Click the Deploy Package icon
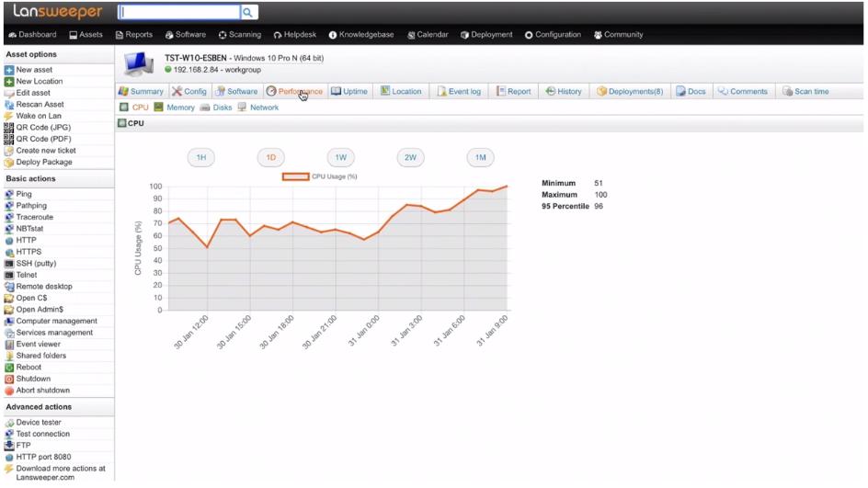Screen dimensions: 868x488 tap(9, 163)
